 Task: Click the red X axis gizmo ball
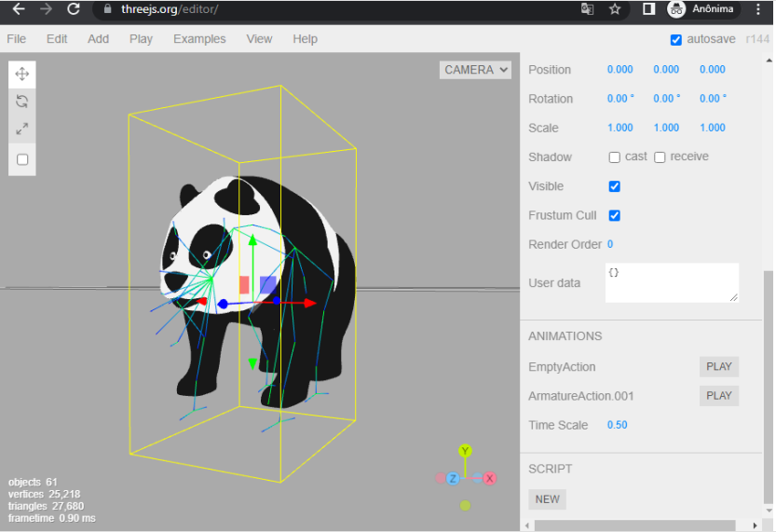[489, 478]
